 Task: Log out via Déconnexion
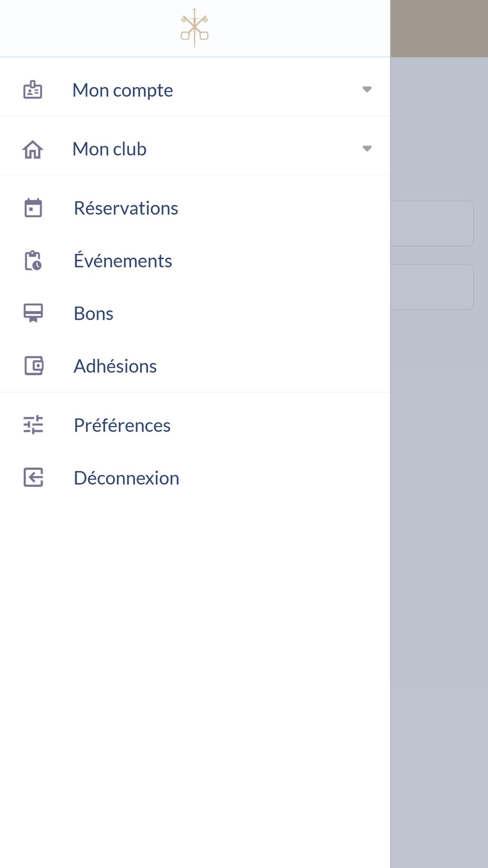(126, 478)
